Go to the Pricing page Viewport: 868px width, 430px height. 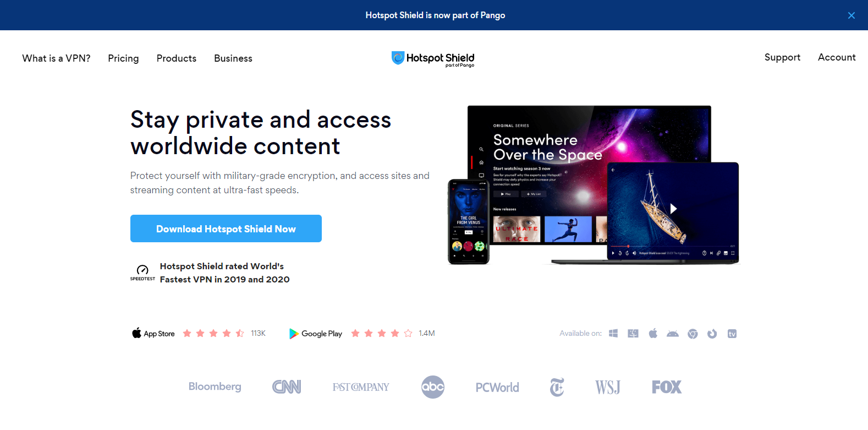click(x=123, y=58)
